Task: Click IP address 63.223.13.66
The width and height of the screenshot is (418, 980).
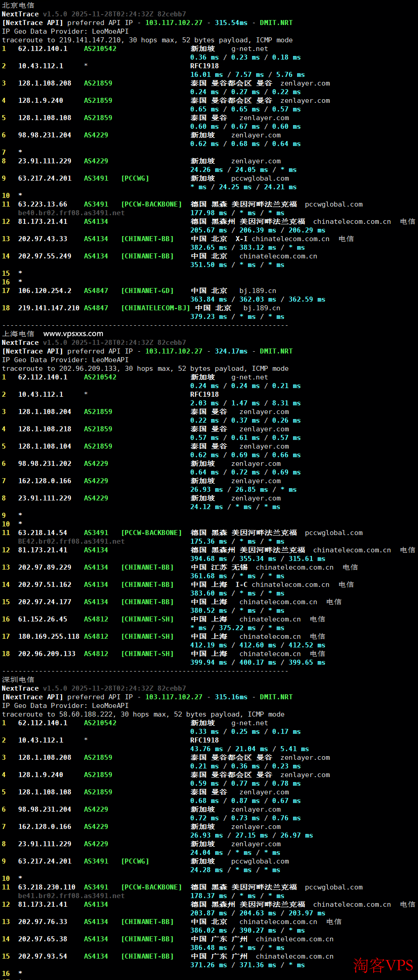Action: (43, 204)
